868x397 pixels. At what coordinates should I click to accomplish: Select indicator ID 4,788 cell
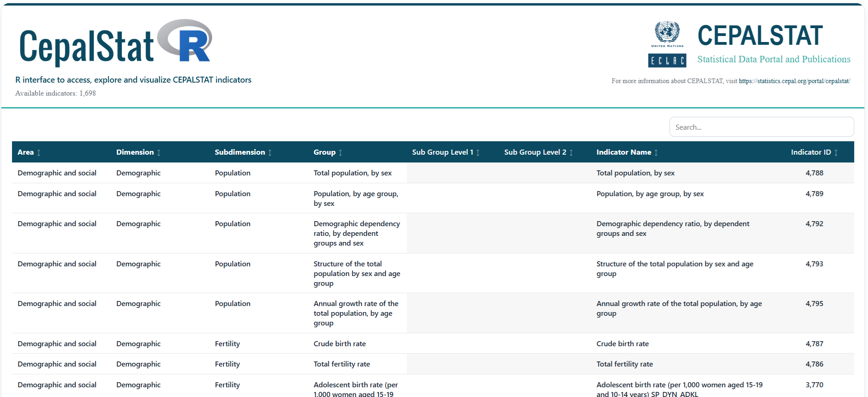(x=814, y=173)
